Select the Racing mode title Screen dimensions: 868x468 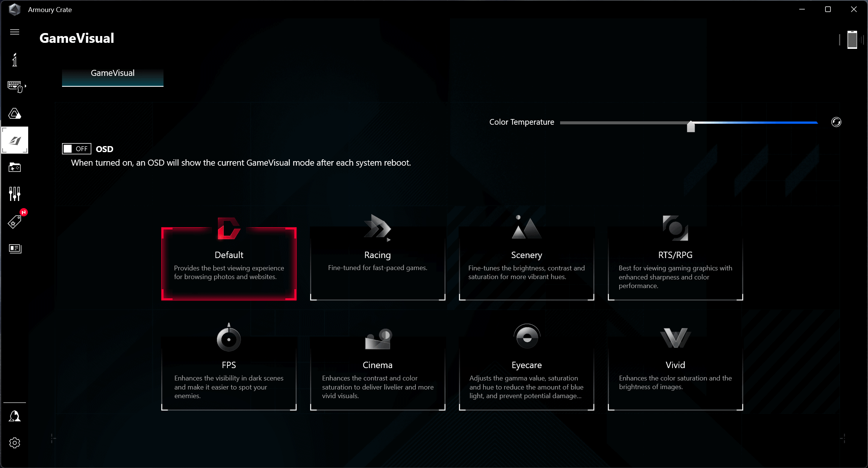pos(377,255)
